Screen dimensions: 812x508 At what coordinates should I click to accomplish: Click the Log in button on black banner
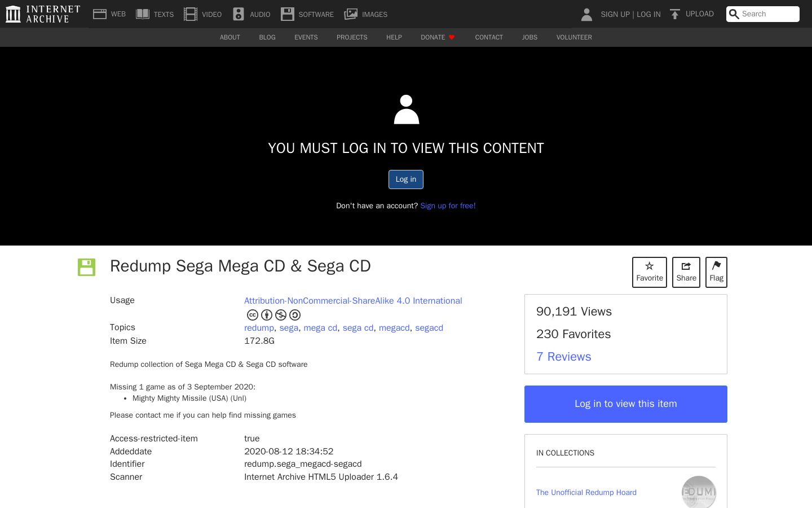[406, 179]
